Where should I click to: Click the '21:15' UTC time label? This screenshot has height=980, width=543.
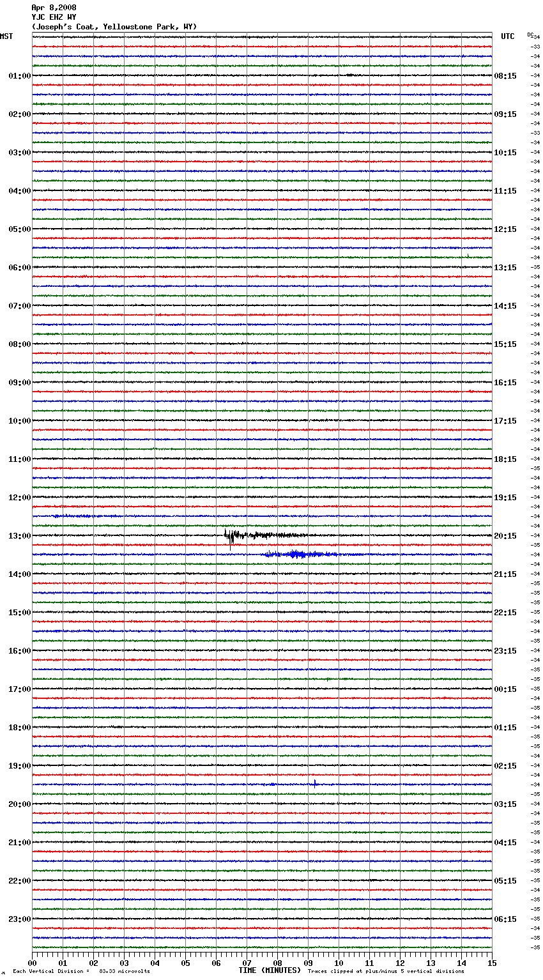tap(505, 574)
